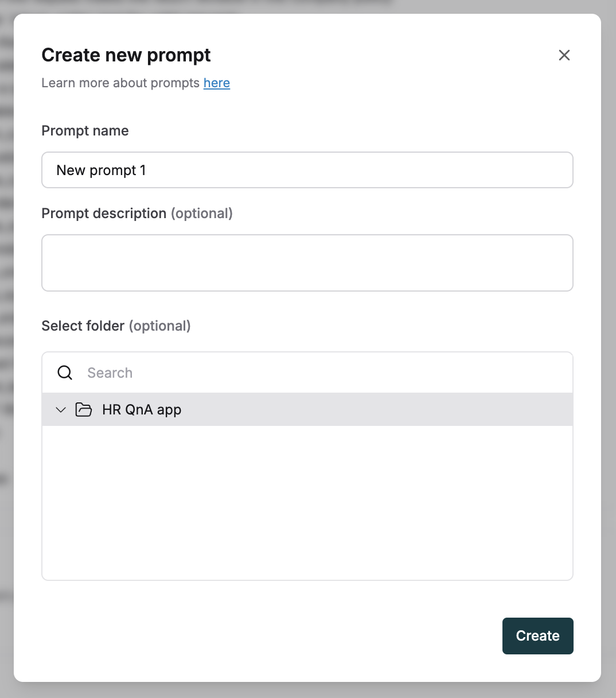
Task: Focus the Prompt name input field
Action: pos(307,170)
